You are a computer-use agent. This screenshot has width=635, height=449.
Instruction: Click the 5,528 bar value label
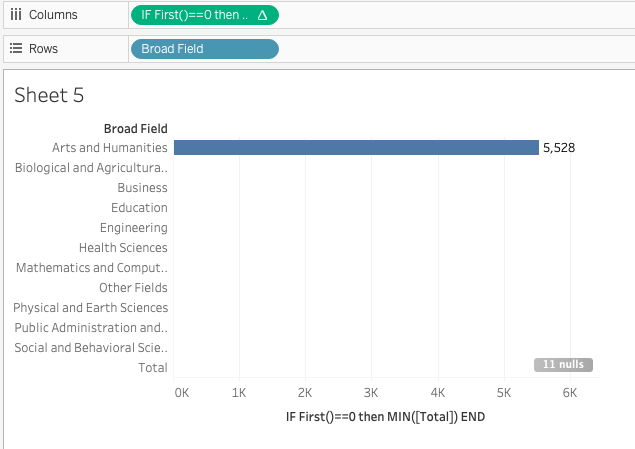click(x=559, y=148)
